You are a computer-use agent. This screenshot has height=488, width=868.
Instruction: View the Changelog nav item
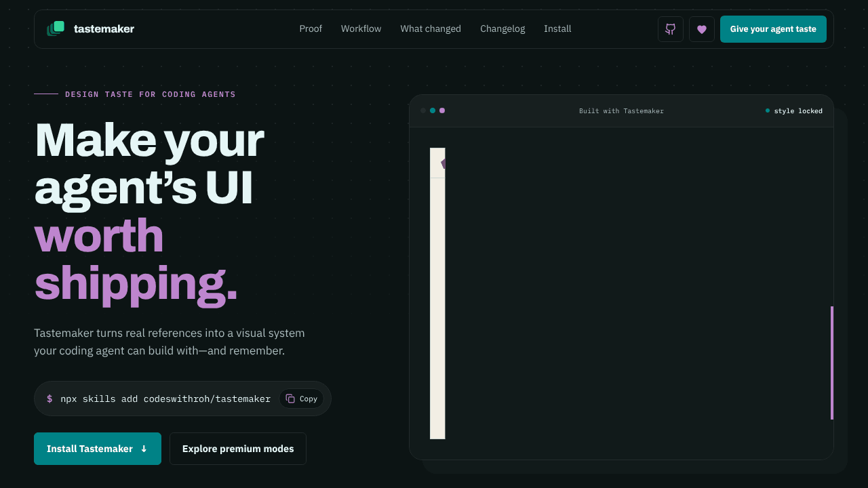[x=502, y=28]
